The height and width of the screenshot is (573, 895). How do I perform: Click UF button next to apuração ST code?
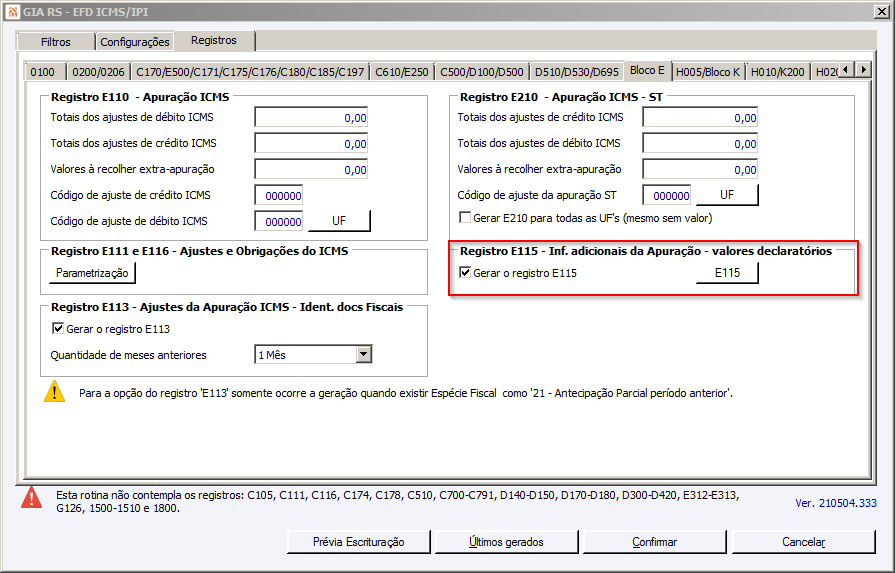pyautogui.click(x=727, y=195)
